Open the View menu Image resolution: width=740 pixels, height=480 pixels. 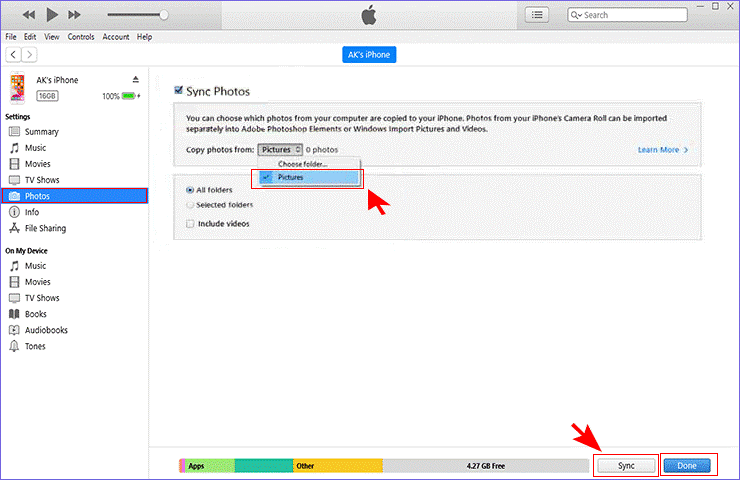(x=52, y=37)
